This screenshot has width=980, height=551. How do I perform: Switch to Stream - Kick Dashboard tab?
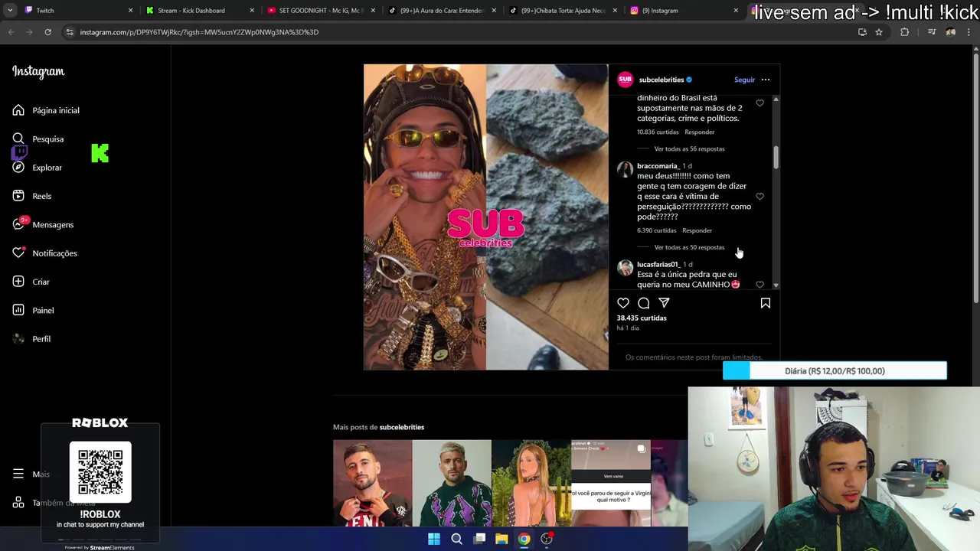(x=199, y=11)
